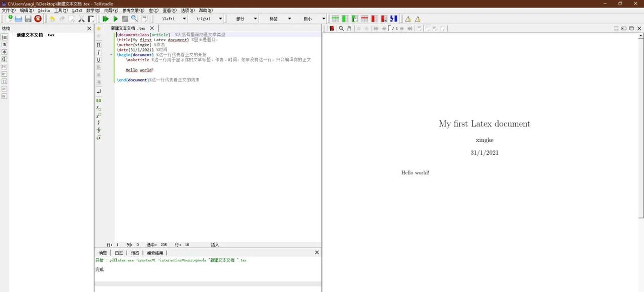Select the magnifier tool in PDF viewer
Screen dimensions: 644x292
(341, 29)
